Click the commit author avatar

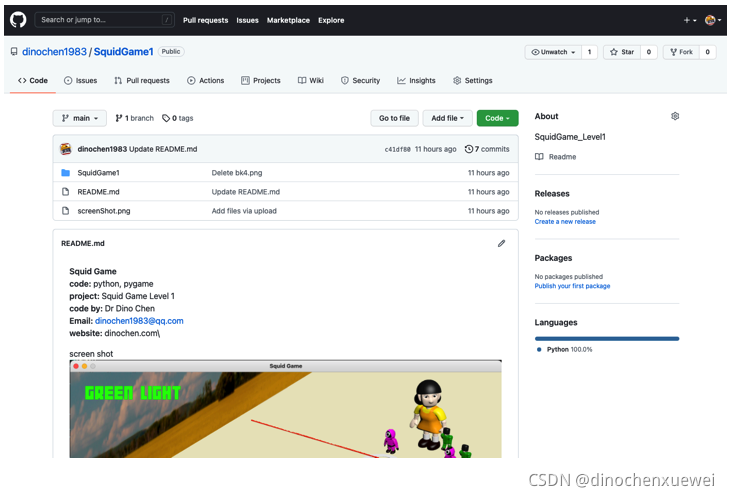(66, 149)
